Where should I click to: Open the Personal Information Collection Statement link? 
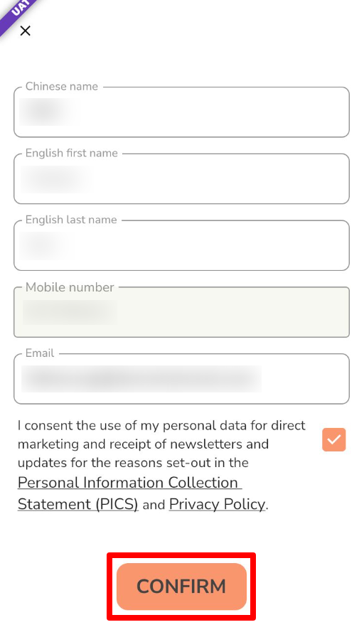click(x=129, y=493)
